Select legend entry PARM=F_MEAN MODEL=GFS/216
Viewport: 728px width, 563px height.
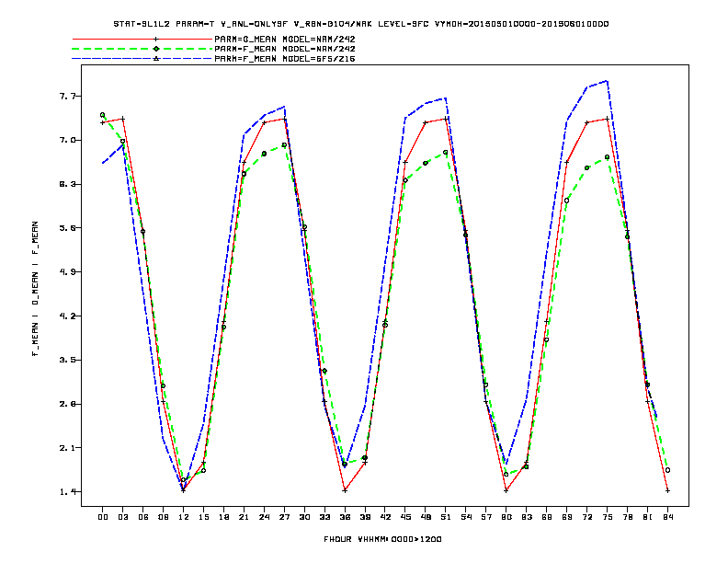(x=285, y=59)
